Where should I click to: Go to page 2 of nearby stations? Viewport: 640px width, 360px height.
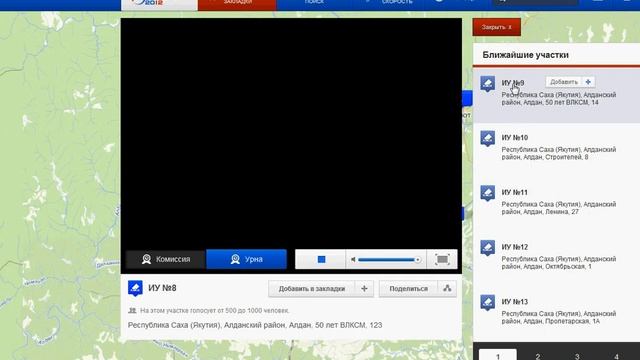coord(538,356)
